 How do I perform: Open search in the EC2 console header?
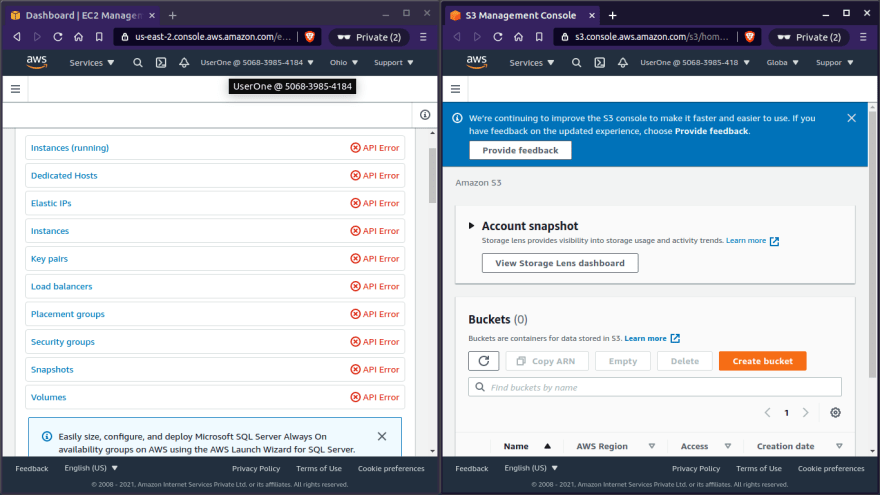click(138, 63)
